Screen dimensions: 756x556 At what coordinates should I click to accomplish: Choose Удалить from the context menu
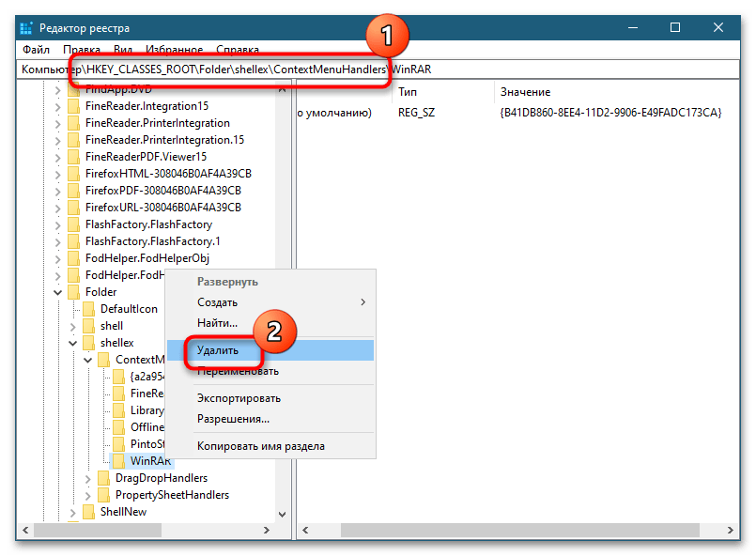218,349
